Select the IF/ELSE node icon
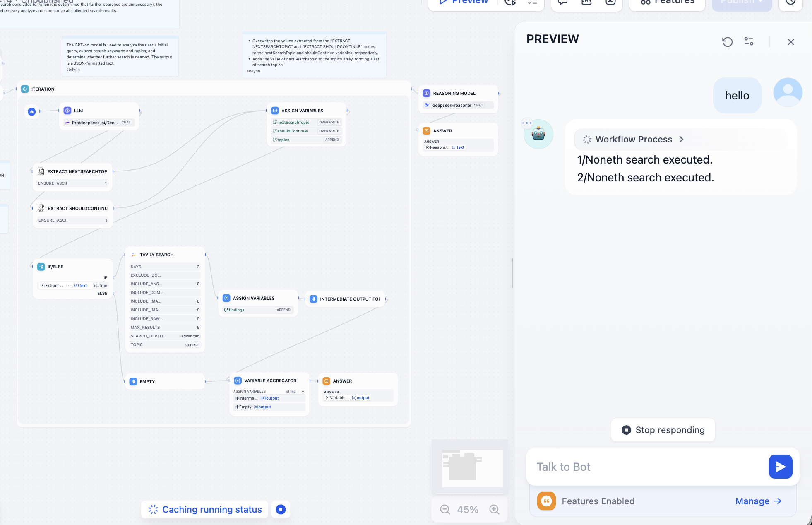812x525 pixels. point(41,267)
